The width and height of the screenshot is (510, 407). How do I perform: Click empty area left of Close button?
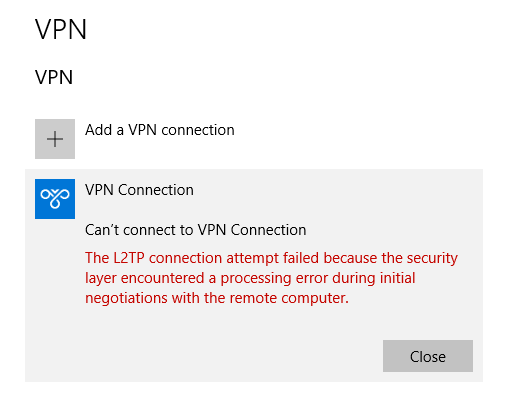[233, 356]
